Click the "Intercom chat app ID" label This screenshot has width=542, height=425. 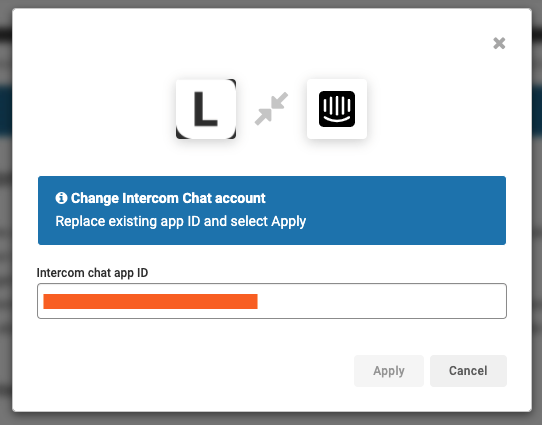tap(92, 273)
